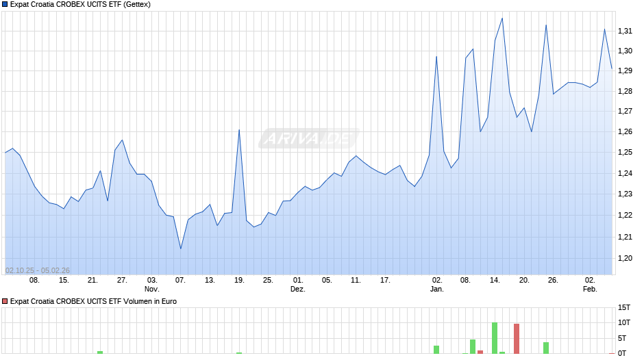644x360 pixels.
Task: Click the 1,23 price axis label
Action: [x=625, y=194]
